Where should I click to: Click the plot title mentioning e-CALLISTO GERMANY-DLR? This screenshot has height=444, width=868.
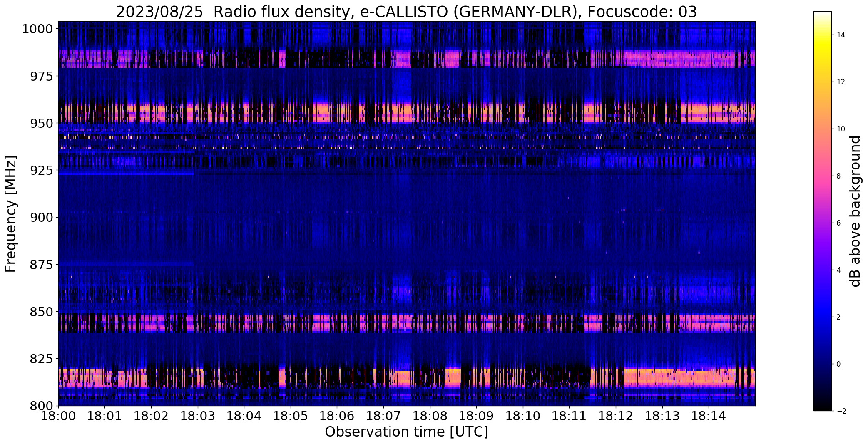(x=406, y=12)
